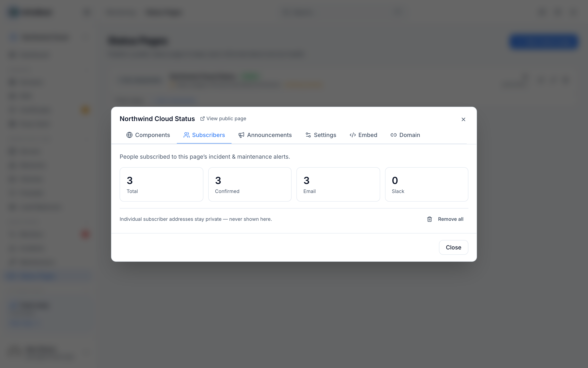Viewport: 588px width, 368px height.
Task: Click the Close button
Action: (x=453, y=247)
